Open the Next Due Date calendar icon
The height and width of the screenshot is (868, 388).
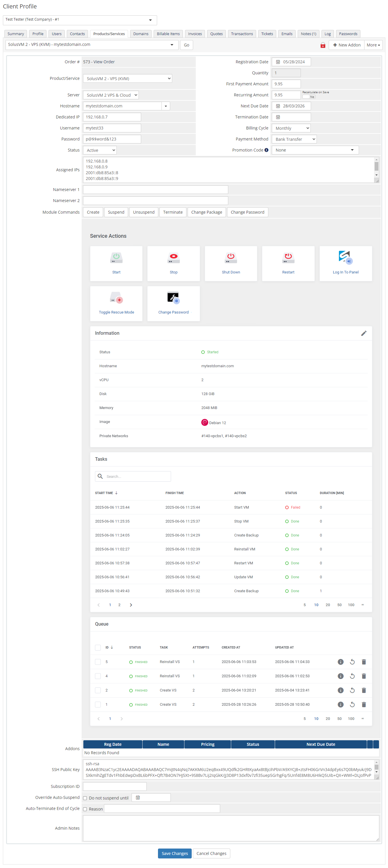pyautogui.click(x=278, y=106)
